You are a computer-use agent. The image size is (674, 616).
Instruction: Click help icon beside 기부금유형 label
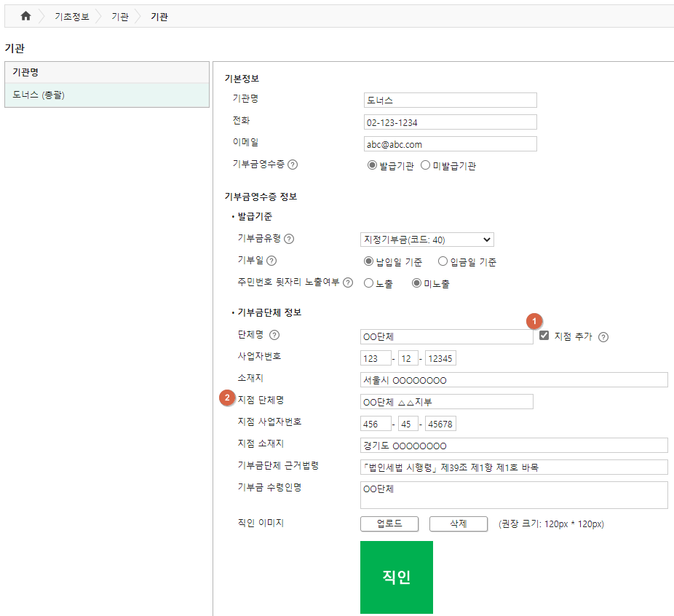point(289,239)
